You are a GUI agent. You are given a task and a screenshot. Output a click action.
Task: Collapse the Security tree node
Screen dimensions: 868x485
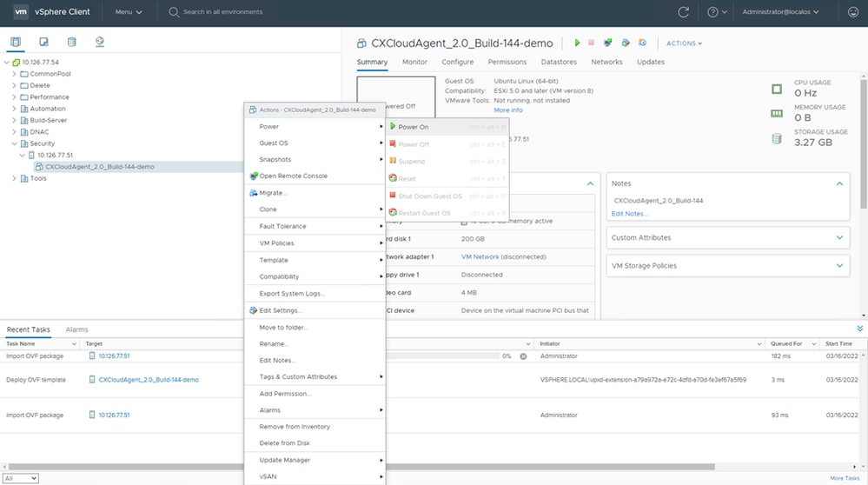[14, 143]
